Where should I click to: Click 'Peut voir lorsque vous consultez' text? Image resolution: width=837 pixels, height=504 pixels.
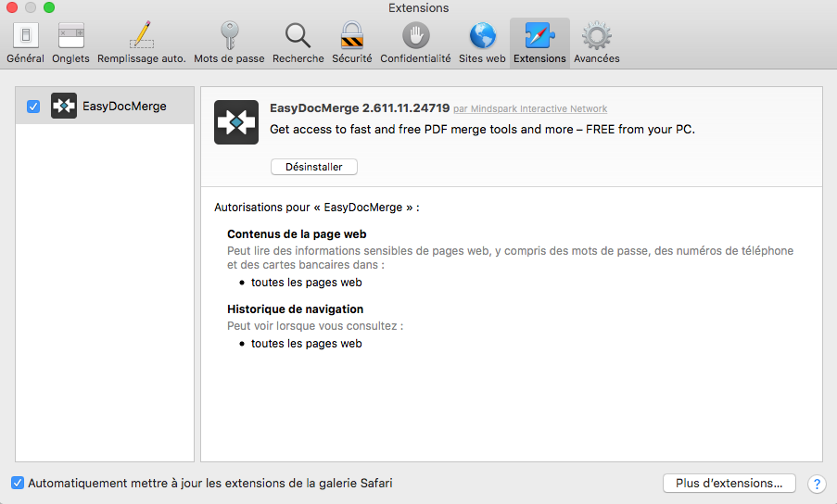tap(315, 326)
